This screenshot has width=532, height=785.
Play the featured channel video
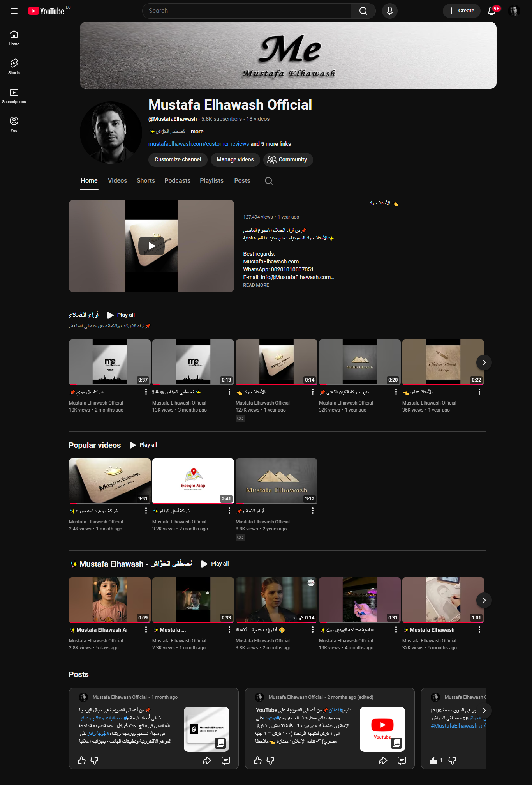[151, 246]
